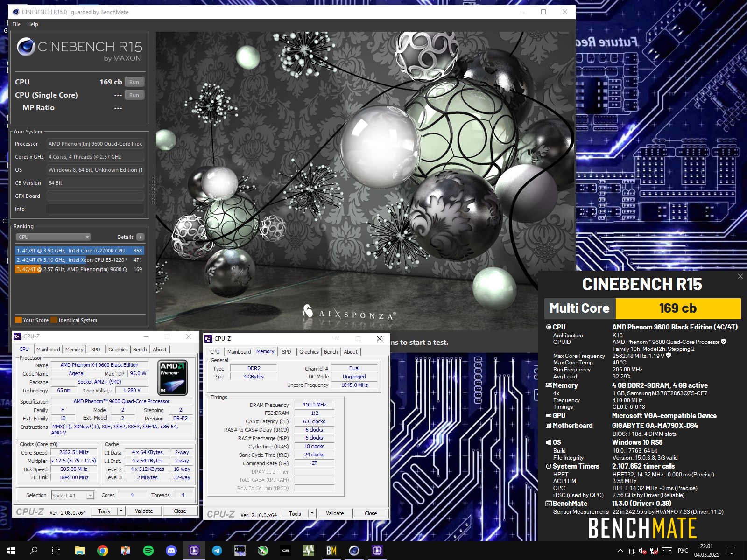
Task: Switch to the second CPU-Z taskbar icon
Action: pos(377,551)
